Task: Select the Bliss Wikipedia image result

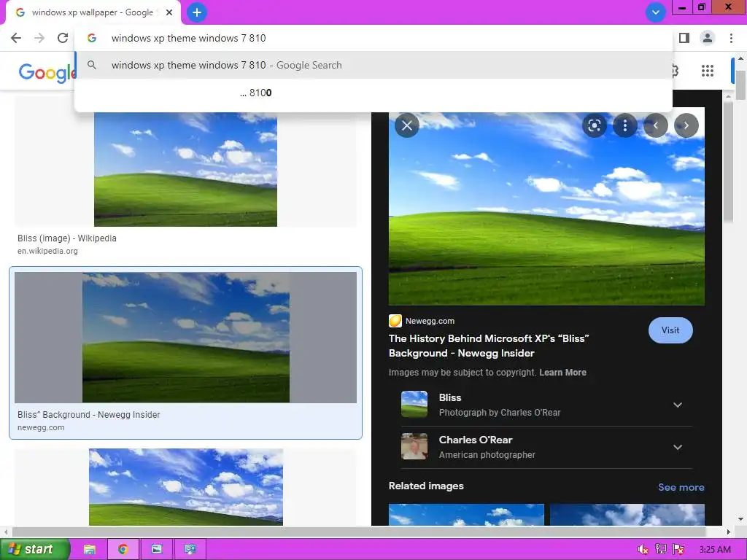Action: click(185, 169)
